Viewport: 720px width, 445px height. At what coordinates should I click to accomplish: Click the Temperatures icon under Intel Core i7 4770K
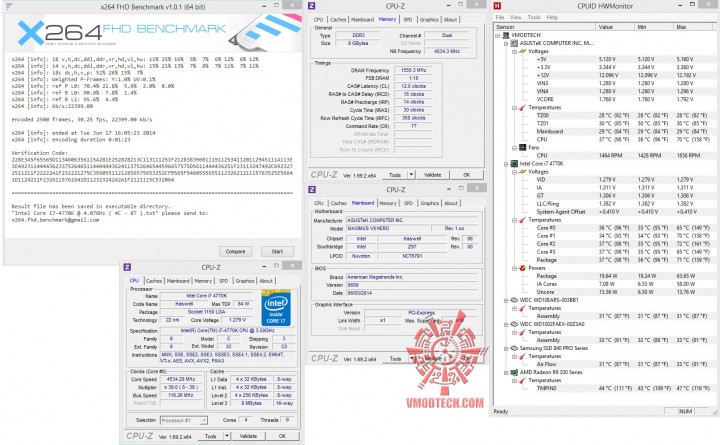[522, 220]
